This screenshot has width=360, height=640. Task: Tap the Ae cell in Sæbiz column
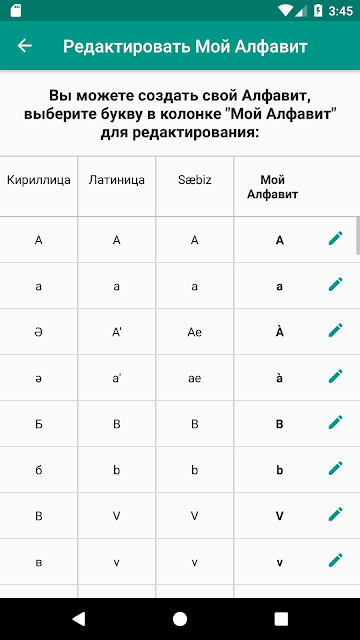tap(195, 333)
